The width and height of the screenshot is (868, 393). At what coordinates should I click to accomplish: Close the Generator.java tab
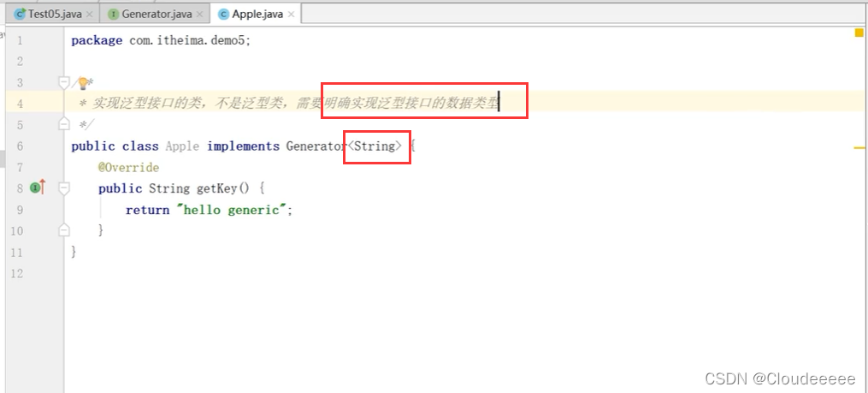coord(199,15)
